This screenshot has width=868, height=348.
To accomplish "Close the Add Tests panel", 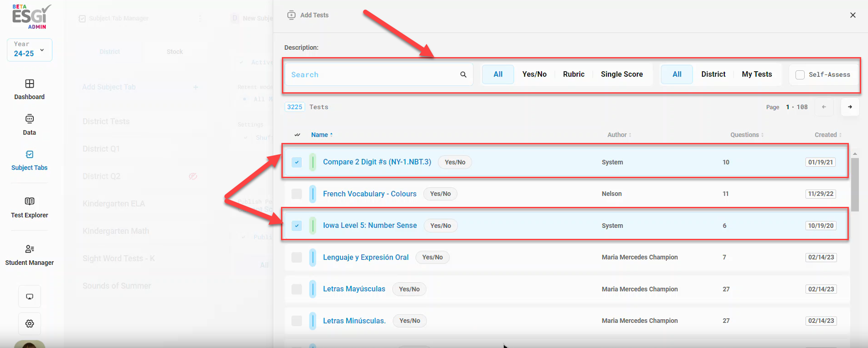I will click(x=852, y=15).
